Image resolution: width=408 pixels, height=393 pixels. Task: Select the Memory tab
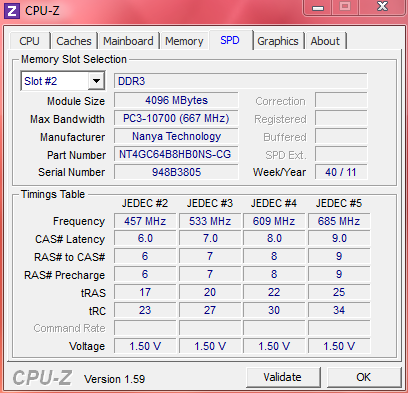tap(184, 41)
